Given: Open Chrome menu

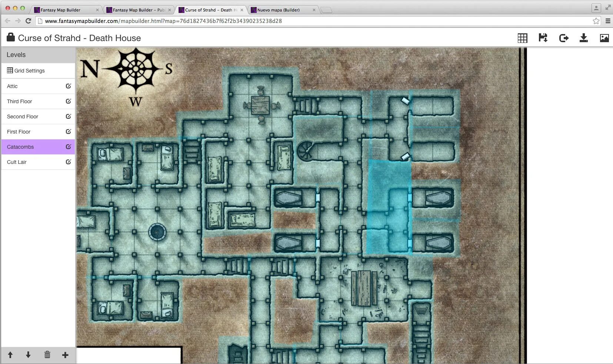Looking at the screenshot, I should pyautogui.click(x=608, y=21).
